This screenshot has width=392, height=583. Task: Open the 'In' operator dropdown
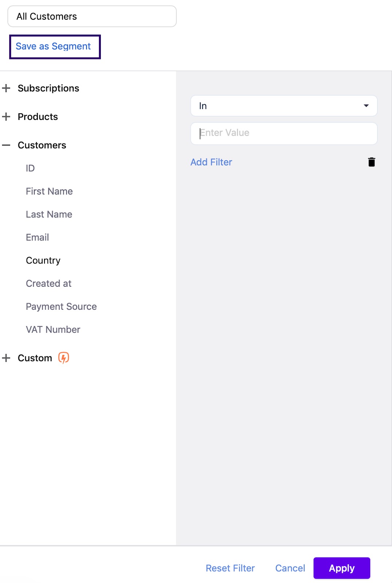[x=284, y=106]
